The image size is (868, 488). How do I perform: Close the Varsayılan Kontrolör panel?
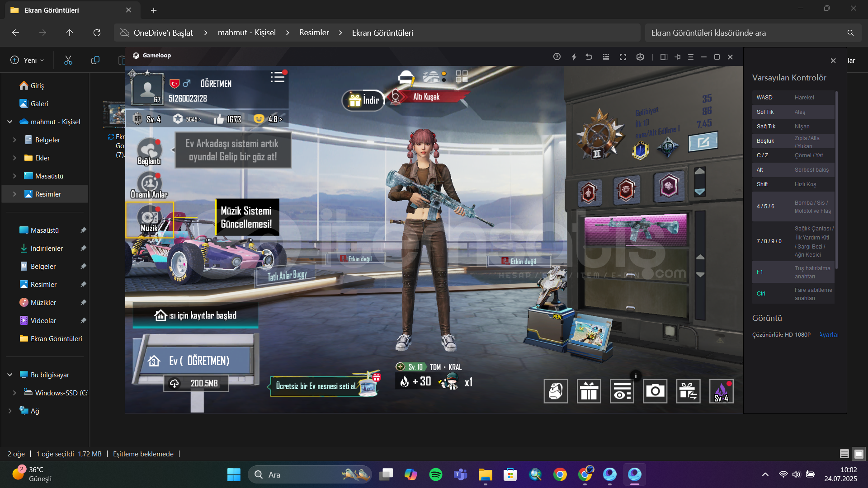(x=833, y=61)
